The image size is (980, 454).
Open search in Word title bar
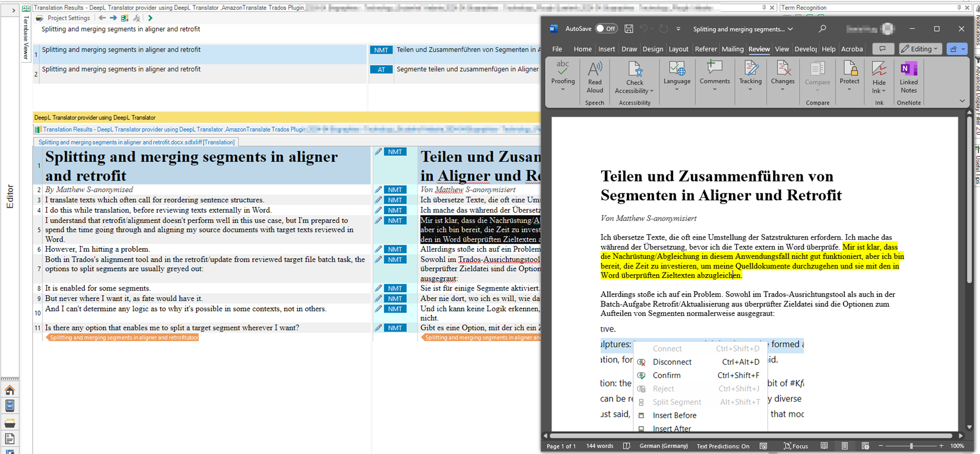822,29
